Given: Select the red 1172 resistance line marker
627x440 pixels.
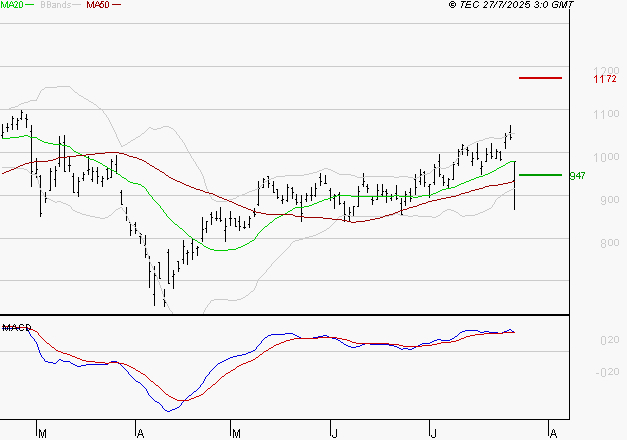Looking at the screenshot, I should (540, 78).
